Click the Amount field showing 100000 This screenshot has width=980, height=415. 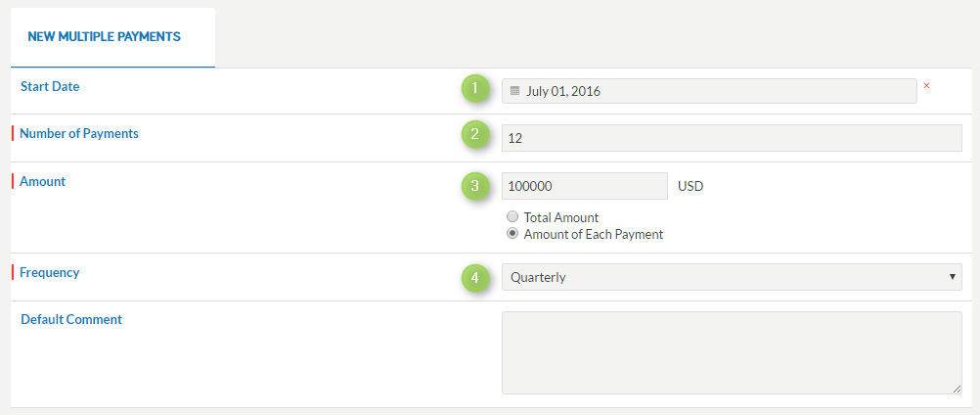point(584,186)
